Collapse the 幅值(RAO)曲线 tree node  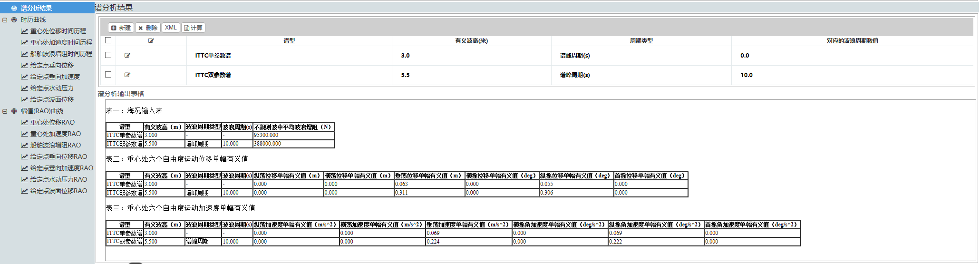(x=5, y=111)
